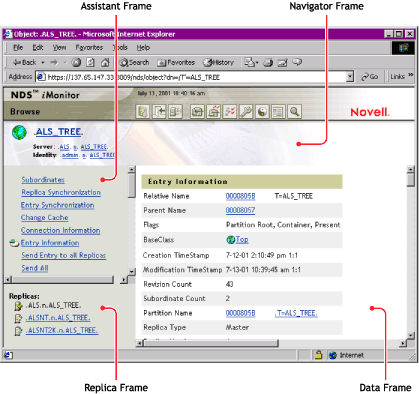Open the Favorites menu
Screen dimensions: 419x394
(x=89, y=48)
